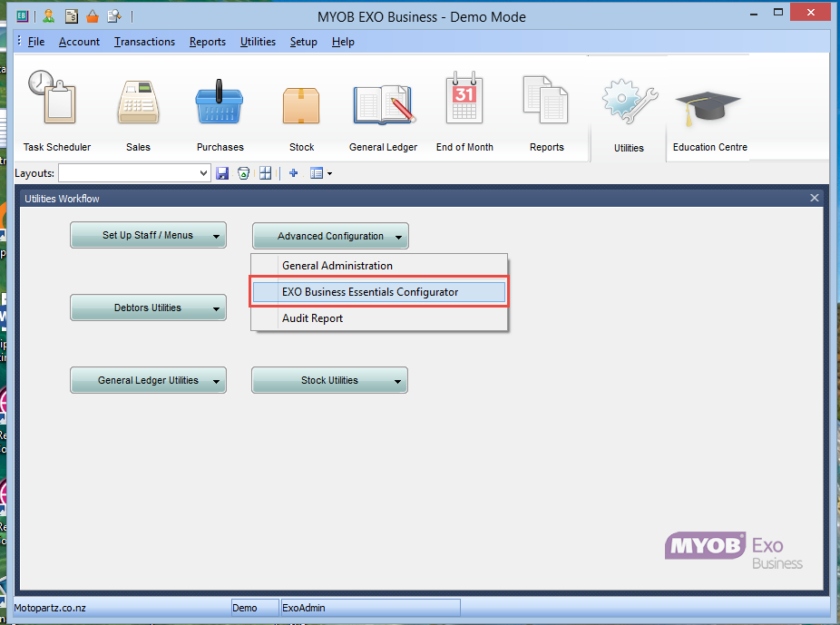Viewport: 840px width, 625px height.
Task: Click the Demo status bar field
Action: 255,608
